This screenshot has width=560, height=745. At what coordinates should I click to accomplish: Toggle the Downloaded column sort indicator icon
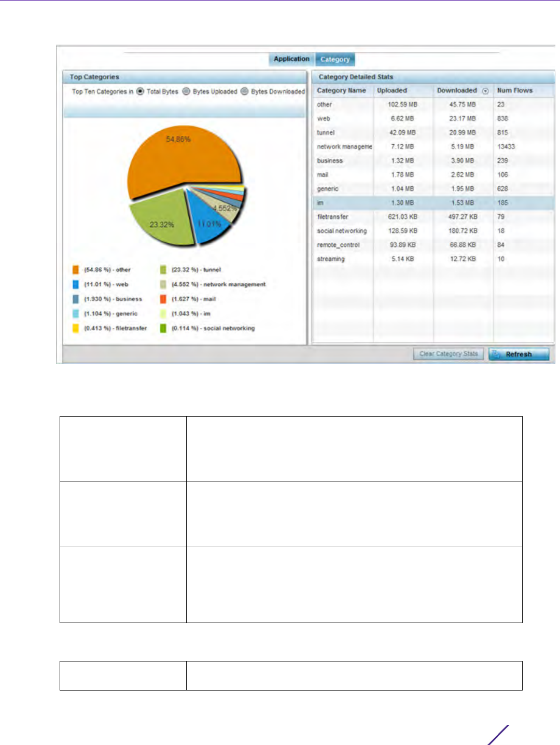pos(485,91)
